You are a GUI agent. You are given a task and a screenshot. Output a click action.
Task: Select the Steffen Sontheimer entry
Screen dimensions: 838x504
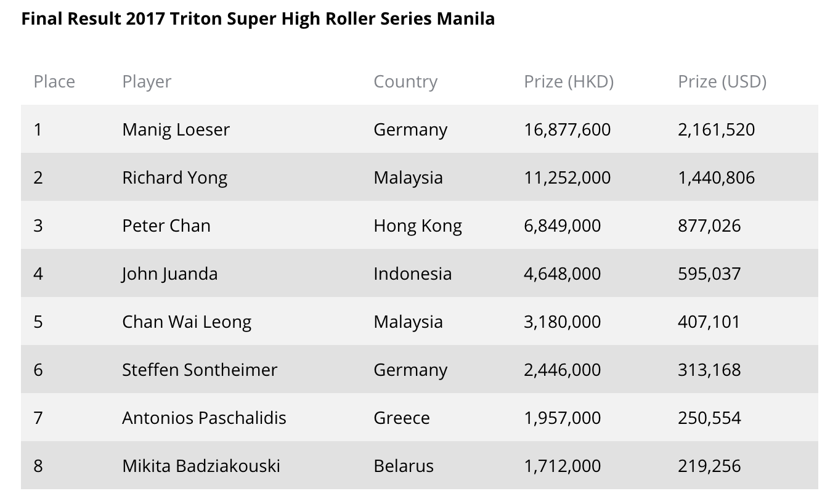[x=200, y=370]
